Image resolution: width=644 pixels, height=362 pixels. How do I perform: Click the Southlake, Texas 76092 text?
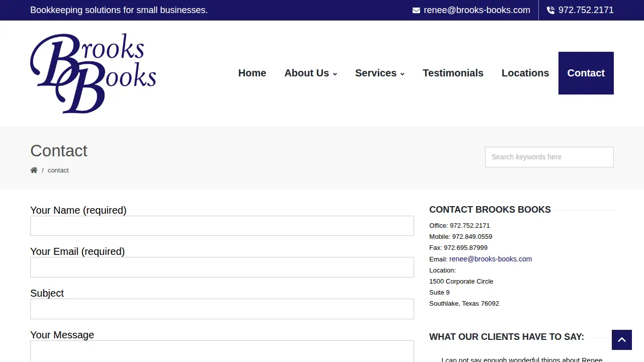464,304
